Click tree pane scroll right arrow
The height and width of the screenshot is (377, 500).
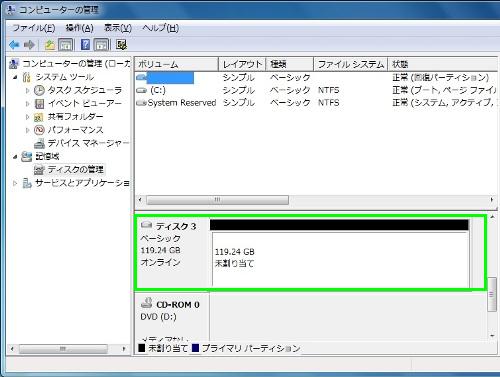click(124, 349)
